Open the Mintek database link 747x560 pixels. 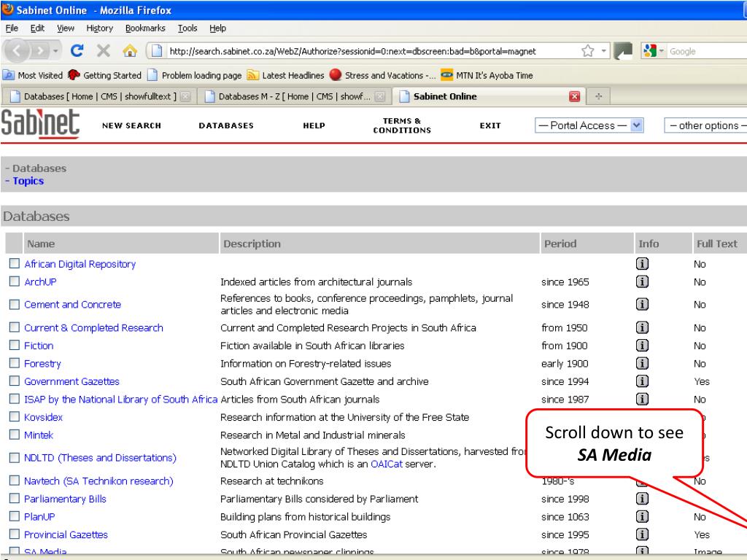click(39, 435)
